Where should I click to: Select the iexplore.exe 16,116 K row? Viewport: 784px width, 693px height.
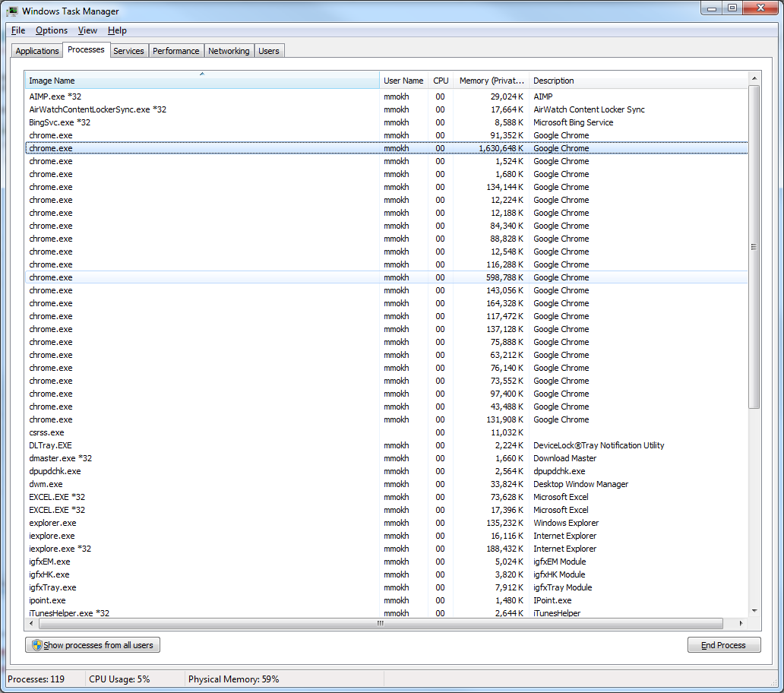click(387, 536)
